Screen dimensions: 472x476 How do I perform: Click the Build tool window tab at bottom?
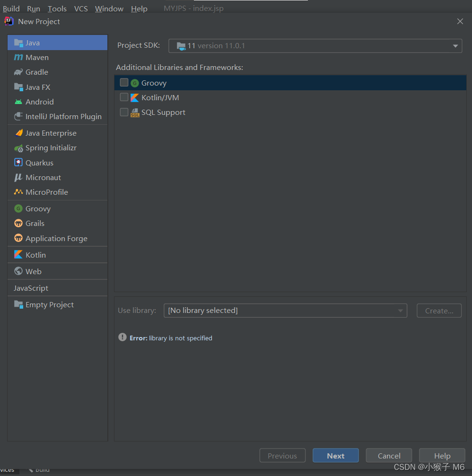click(x=39, y=470)
